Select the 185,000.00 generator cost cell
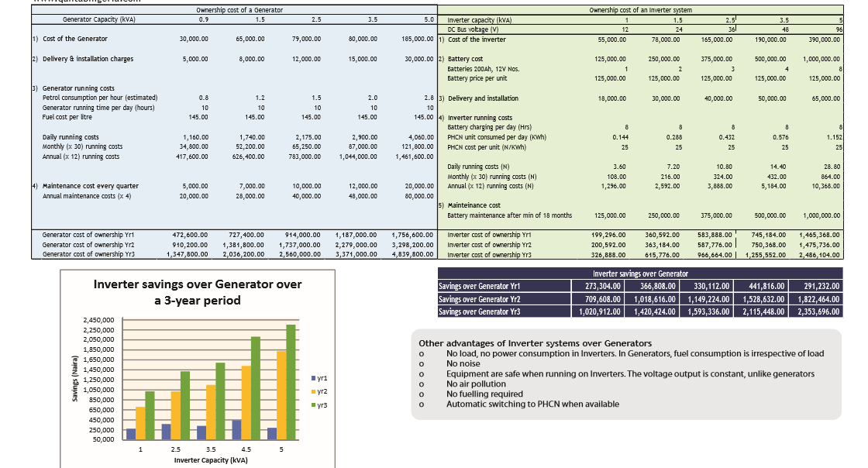This screenshot has width=868, height=468. 418,39
